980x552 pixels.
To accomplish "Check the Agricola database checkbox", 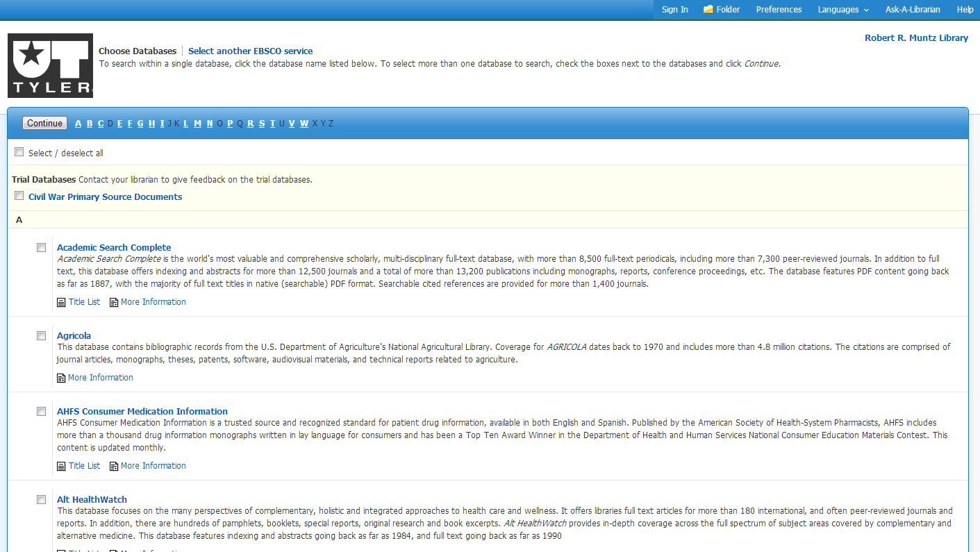I will (42, 335).
